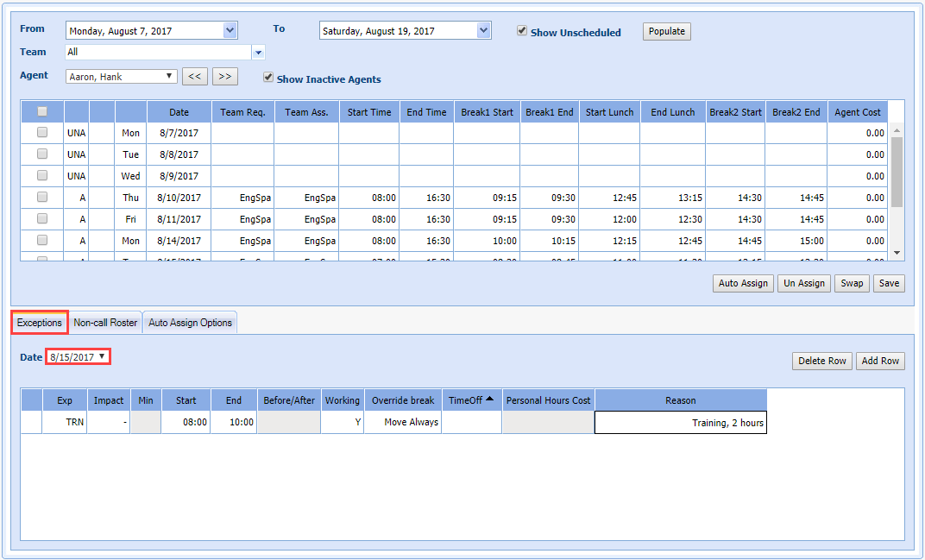Screen dimensions: 925x560
Task: Click the schedule grid scrollbar thumb
Action: 897,173
